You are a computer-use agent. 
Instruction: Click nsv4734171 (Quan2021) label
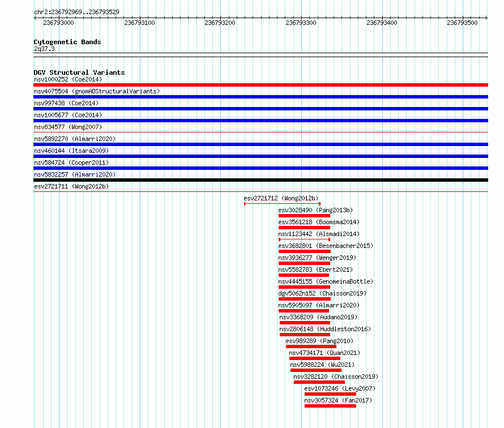point(324,353)
